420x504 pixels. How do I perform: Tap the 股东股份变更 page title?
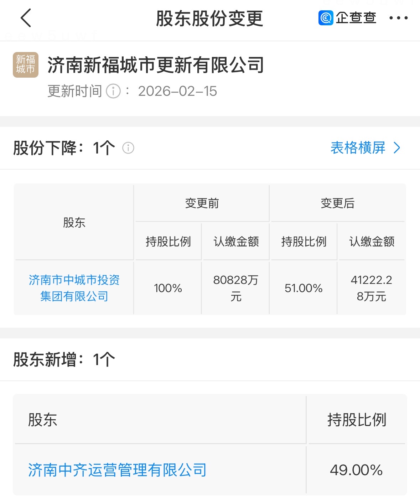click(209, 19)
